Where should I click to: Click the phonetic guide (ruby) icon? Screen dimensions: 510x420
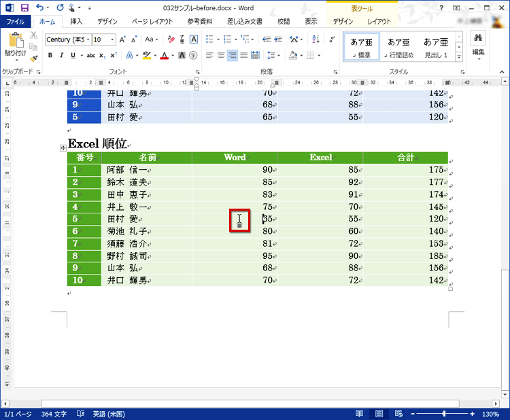182,39
